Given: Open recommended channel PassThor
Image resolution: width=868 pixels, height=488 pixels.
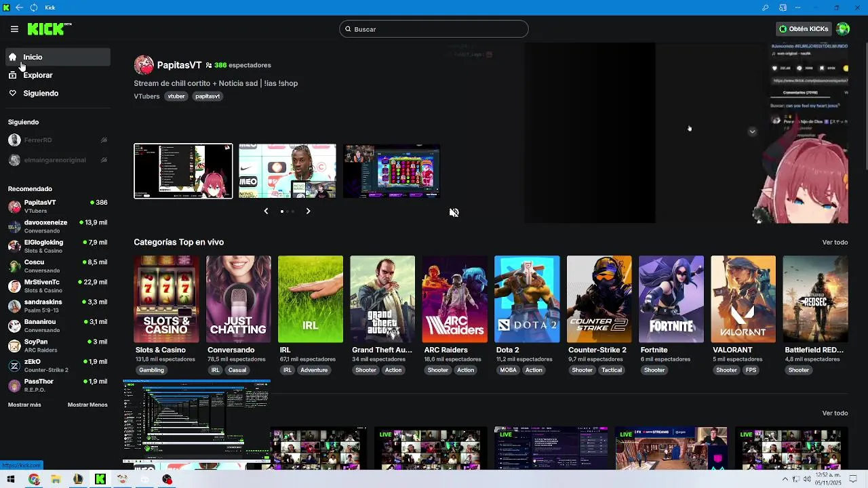Looking at the screenshot, I should pyautogui.click(x=58, y=385).
